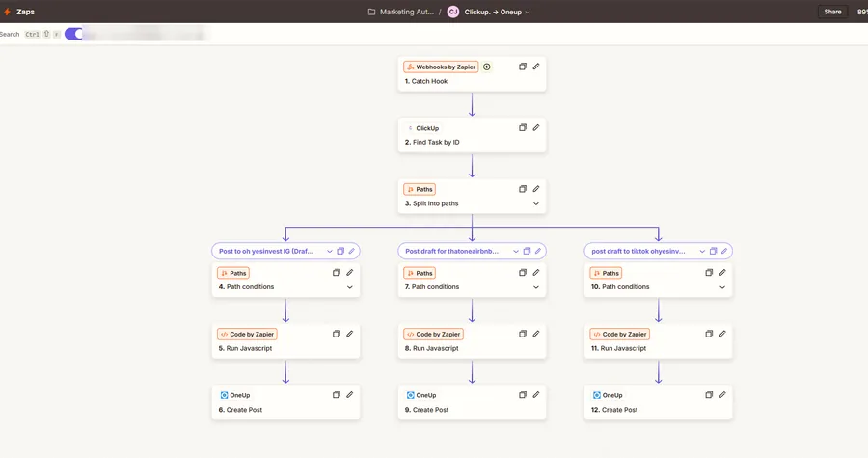Viewport: 868px width, 458px height.
Task: Rename the Post draft for thatoneairbnb path
Action: point(538,251)
